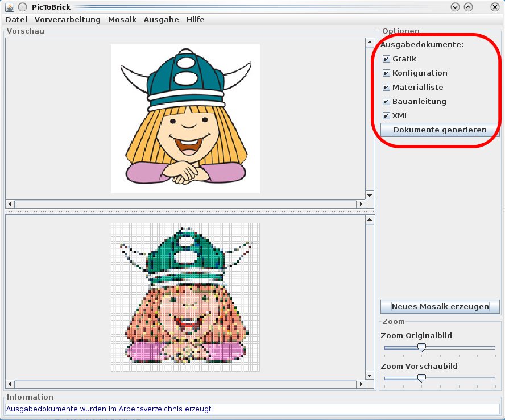
Task: Open the Hilfe menu
Action: tap(195, 20)
